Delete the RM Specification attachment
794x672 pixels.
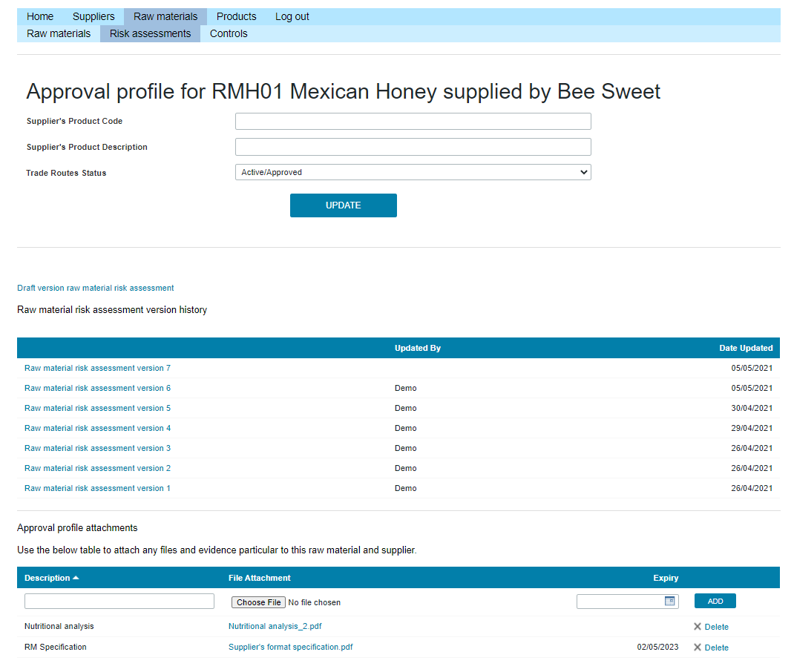pyautogui.click(x=717, y=648)
